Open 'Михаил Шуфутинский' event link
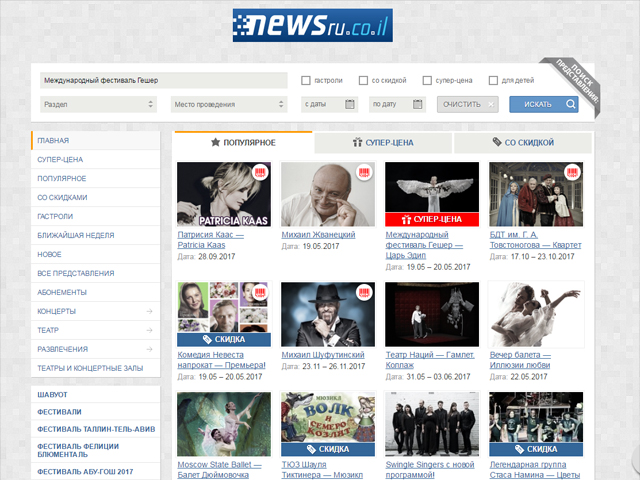This screenshot has height=480, width=640. point(323,355)
